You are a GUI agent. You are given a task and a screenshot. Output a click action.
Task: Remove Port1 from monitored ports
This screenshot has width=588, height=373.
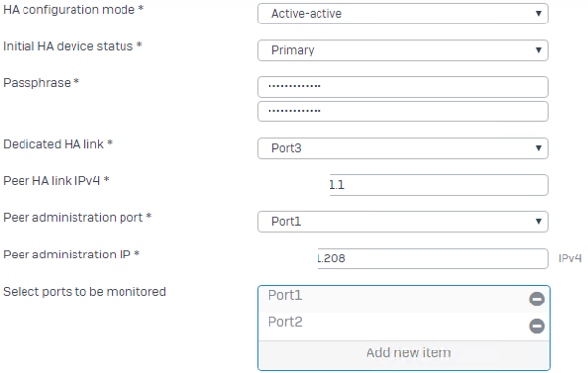537,299
